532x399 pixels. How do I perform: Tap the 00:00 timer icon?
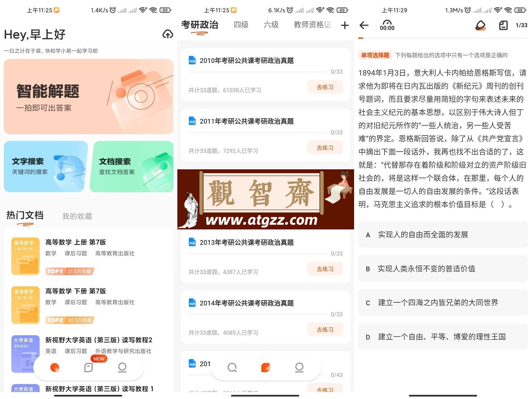[387, 25]
